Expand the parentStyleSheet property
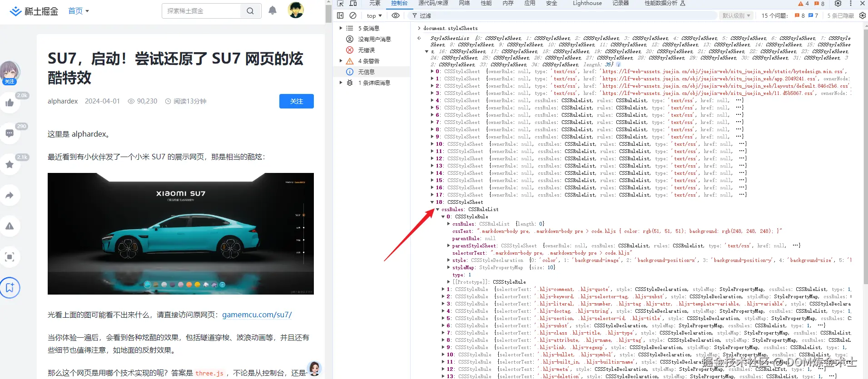Screen dimensions: 868x379 coord(449,246)
